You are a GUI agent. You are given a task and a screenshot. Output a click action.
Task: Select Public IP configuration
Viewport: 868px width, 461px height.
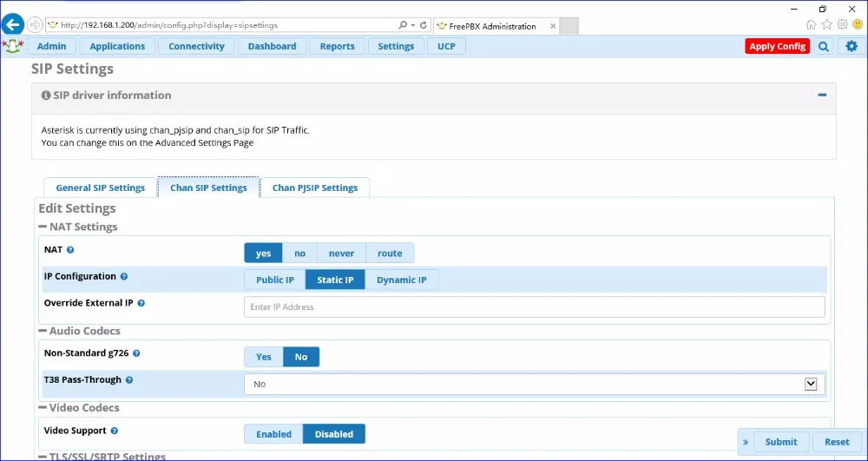click(x=275, y=280)
